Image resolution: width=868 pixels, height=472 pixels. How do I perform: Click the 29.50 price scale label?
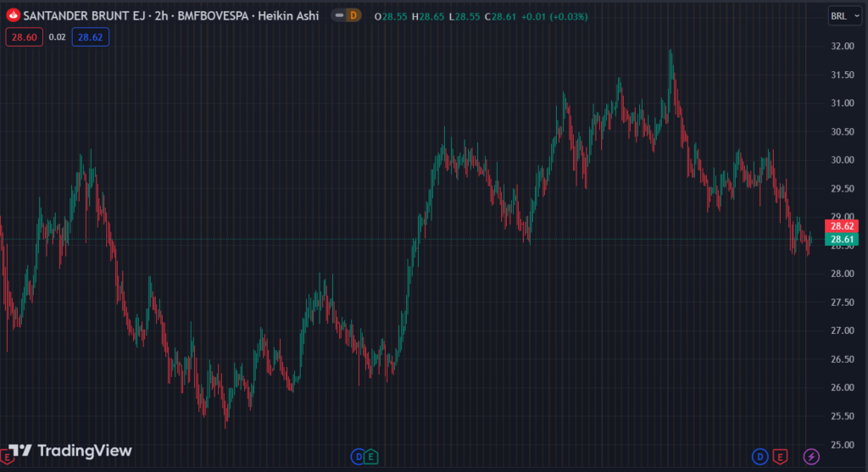(x=842, y=189)
